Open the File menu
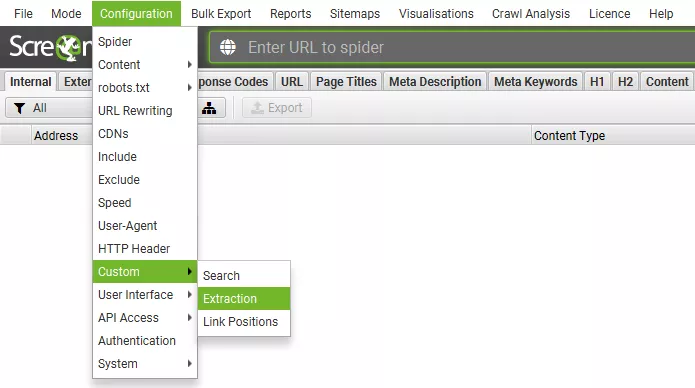695x388 pixels. 23,14
